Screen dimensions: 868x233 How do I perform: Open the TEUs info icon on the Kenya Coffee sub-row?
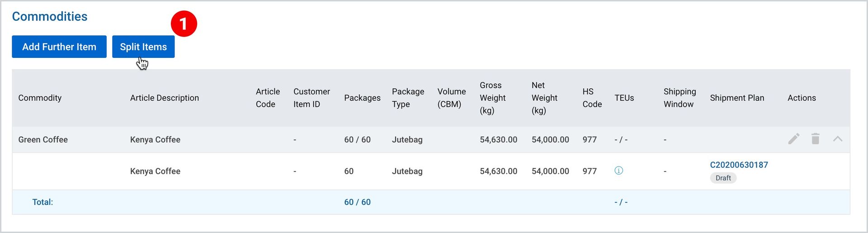[x=619, y=171]
